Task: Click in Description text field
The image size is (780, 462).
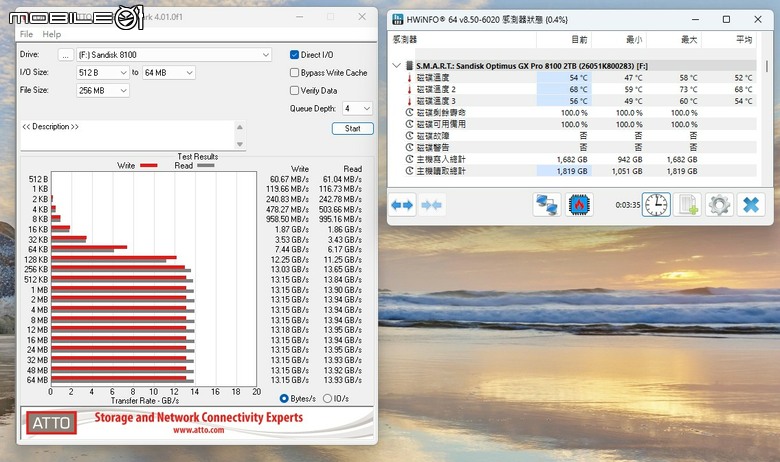Action: tap(127, 135)
